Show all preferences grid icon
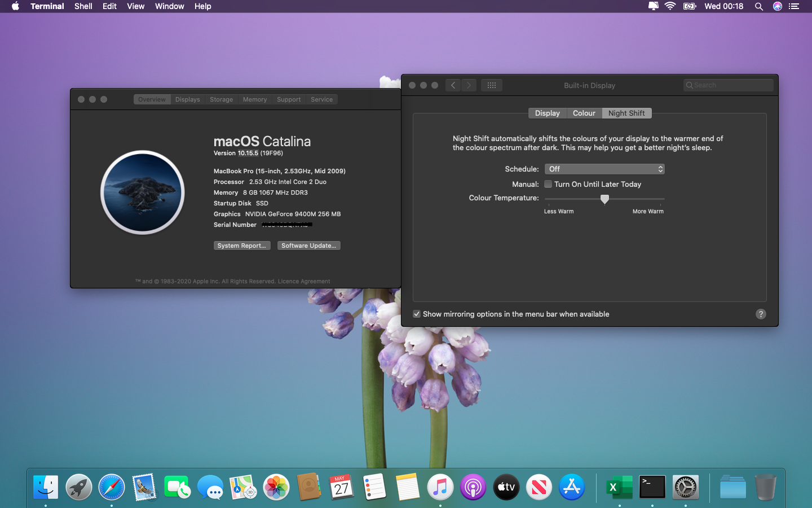Viewport: 812px width, 508px height. pyautogui.click(x=492, y=85)
